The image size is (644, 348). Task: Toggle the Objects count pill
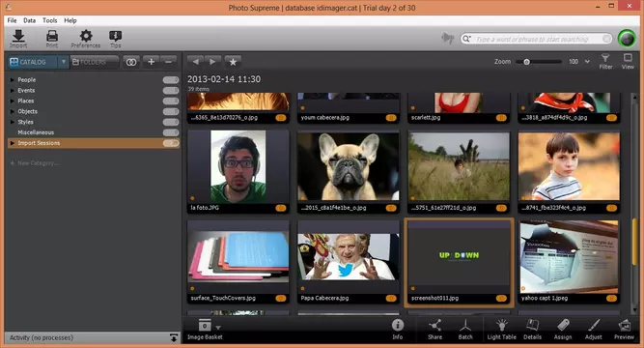pyautogui.click(x=171, y=111)
